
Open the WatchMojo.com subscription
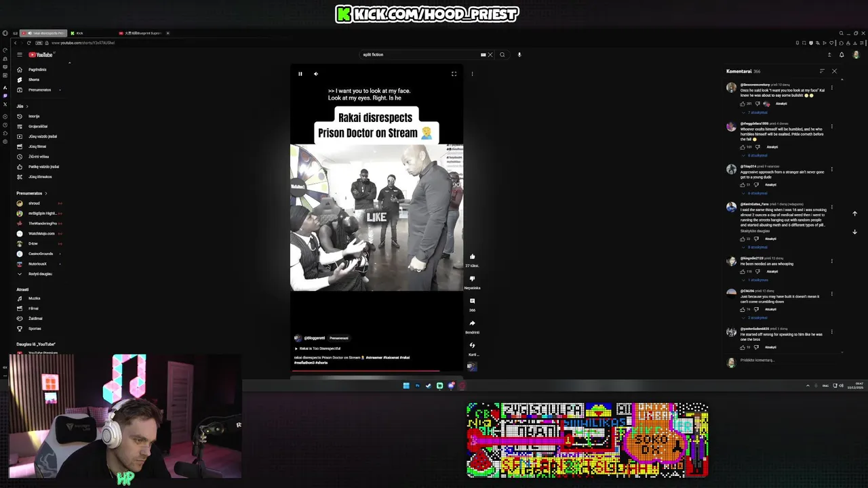coord(41,234)
